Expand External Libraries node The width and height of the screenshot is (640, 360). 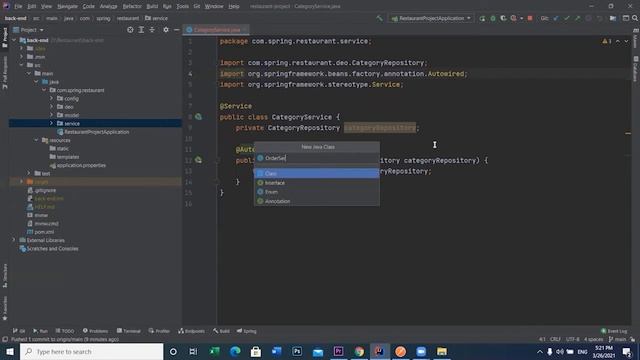(x=14, y=240)
